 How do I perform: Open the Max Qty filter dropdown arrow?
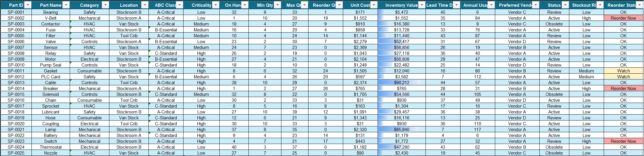click(x=305, y=5)
